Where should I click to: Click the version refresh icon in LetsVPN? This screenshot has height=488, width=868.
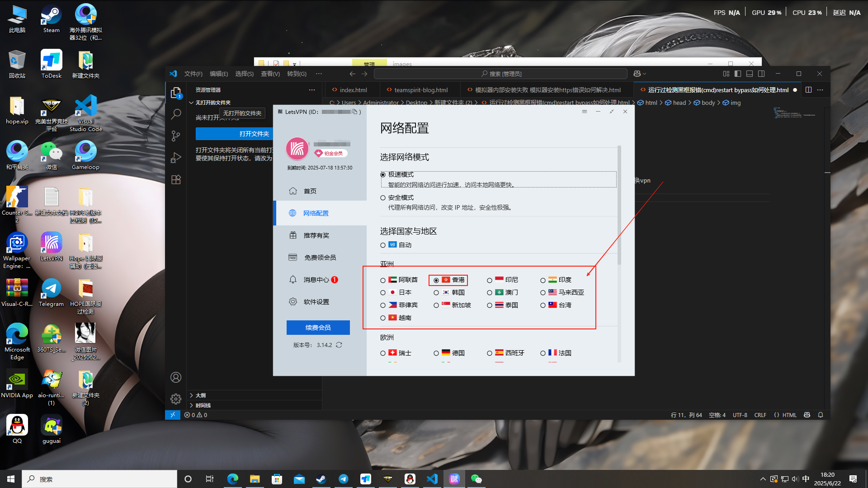coord(339,345)
